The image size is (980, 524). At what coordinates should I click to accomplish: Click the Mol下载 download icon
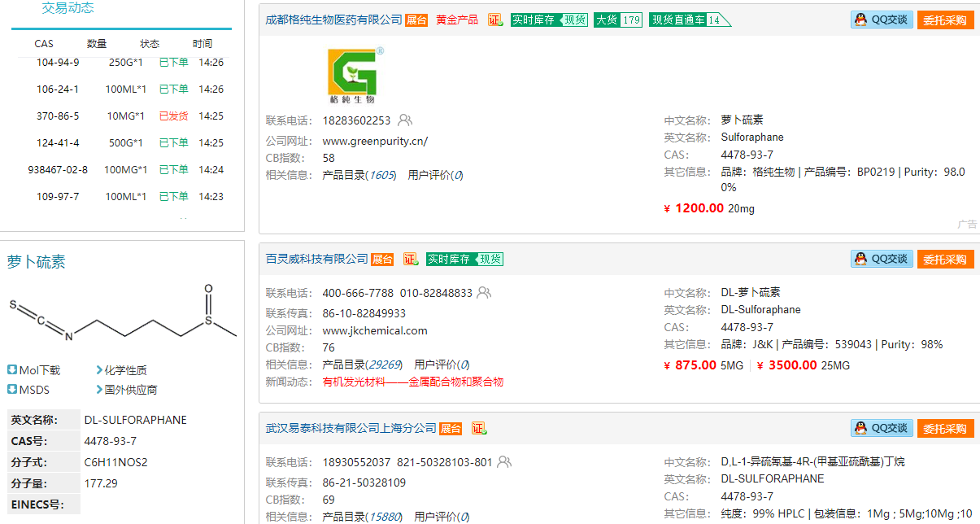[x=12, y=370]
